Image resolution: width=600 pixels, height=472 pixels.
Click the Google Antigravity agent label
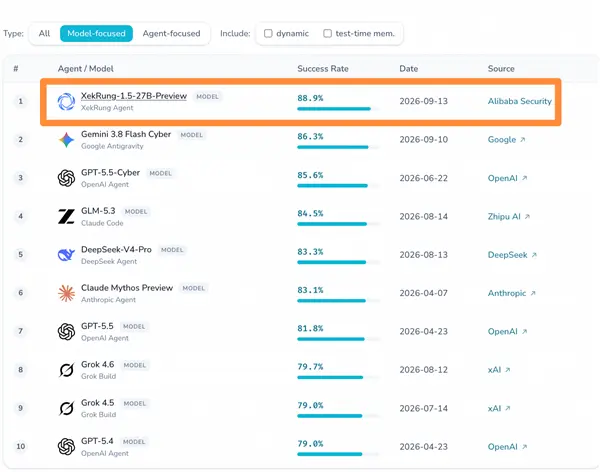coord(112,146)
